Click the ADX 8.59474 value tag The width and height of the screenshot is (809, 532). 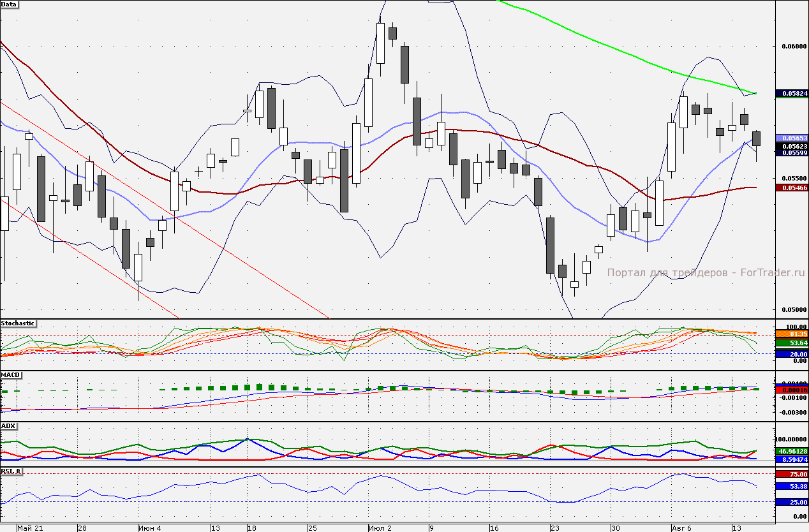(792, 459)
